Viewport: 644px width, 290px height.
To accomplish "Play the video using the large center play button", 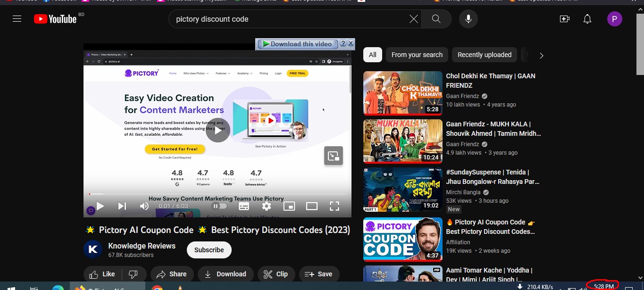I will (x=217, y=130).
